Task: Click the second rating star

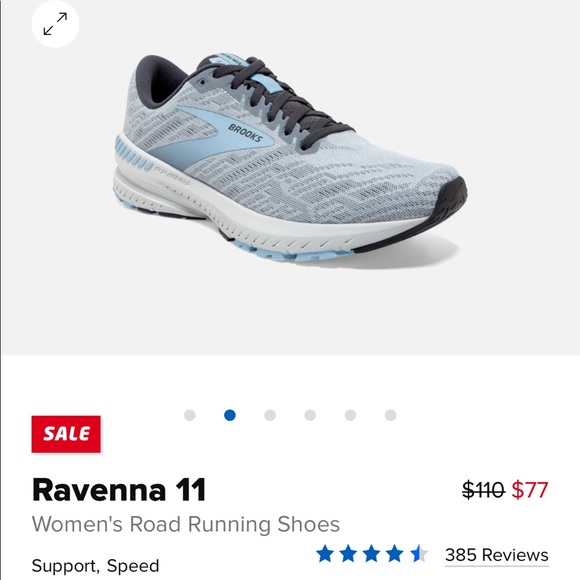Action: (x=348, y=554)
